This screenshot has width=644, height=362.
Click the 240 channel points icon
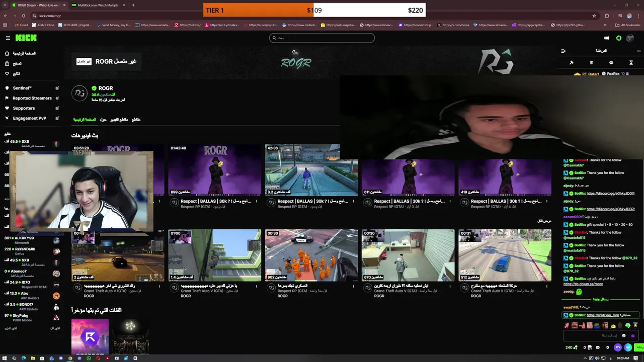(x=572, y=347)
